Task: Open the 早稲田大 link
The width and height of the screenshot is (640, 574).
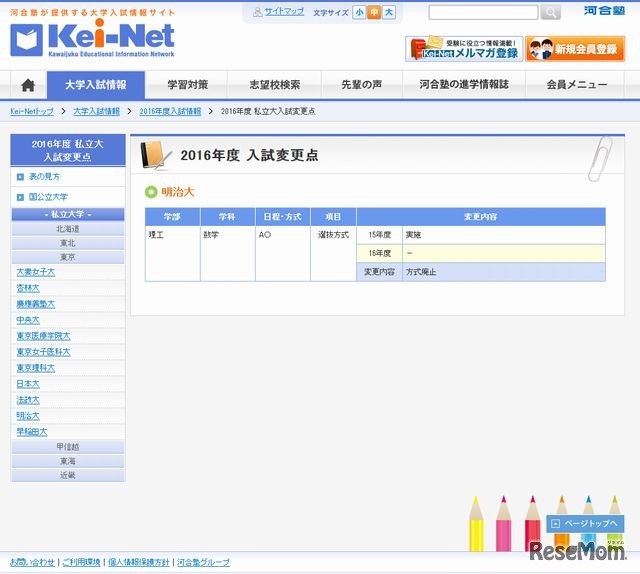Action: pyautogui.click(x=32, y=432)
